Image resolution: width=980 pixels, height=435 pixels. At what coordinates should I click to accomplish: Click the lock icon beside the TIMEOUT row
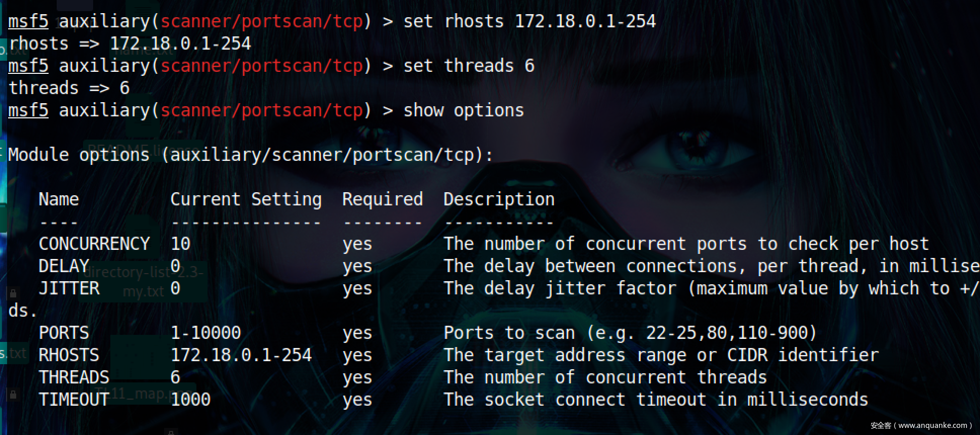click(13, 394)
